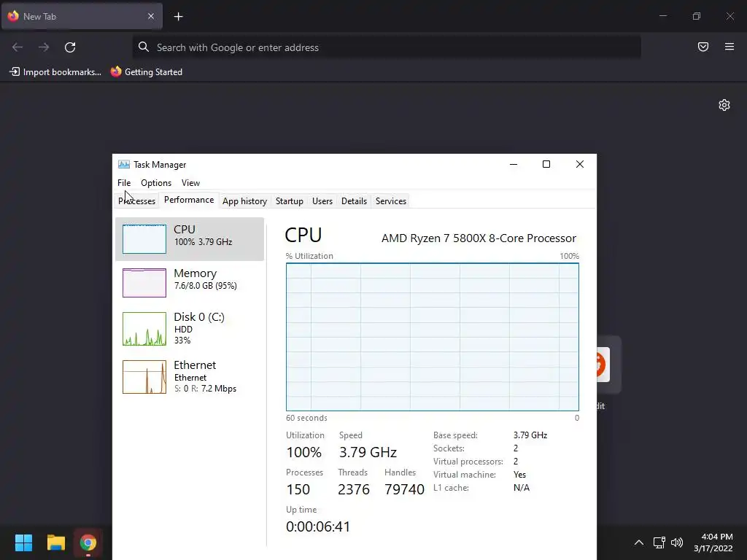The image size is (747, 560).
Task: Click the Firefox address bar
Action: coord(387,47)
